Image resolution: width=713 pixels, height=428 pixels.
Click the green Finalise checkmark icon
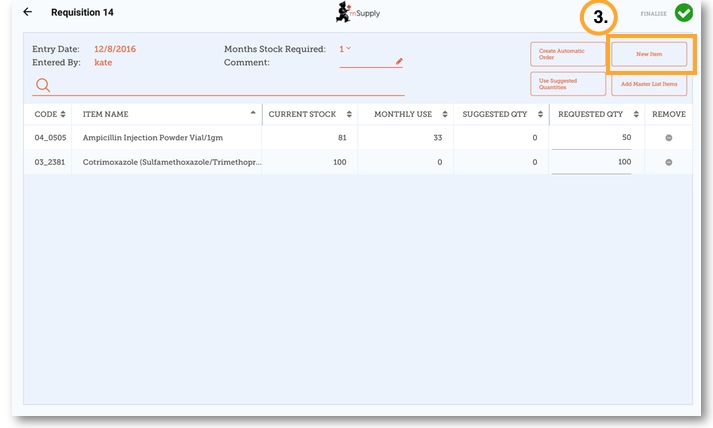684,13
